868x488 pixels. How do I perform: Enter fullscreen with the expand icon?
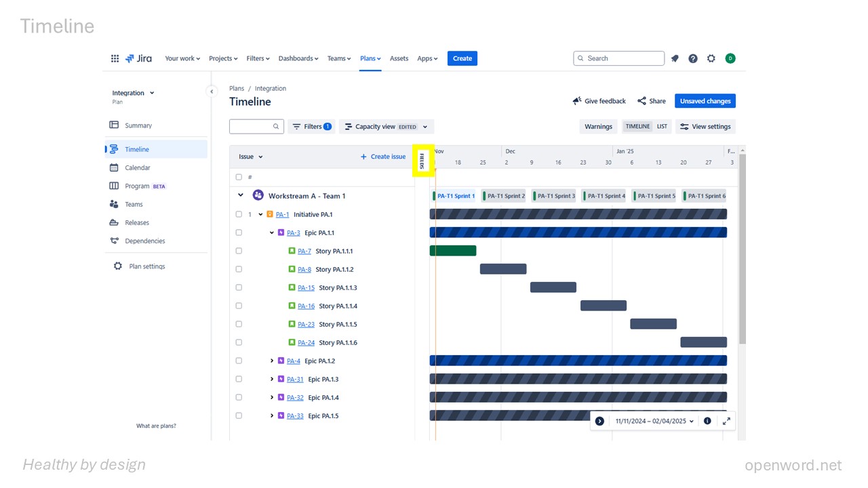point(726,421)
